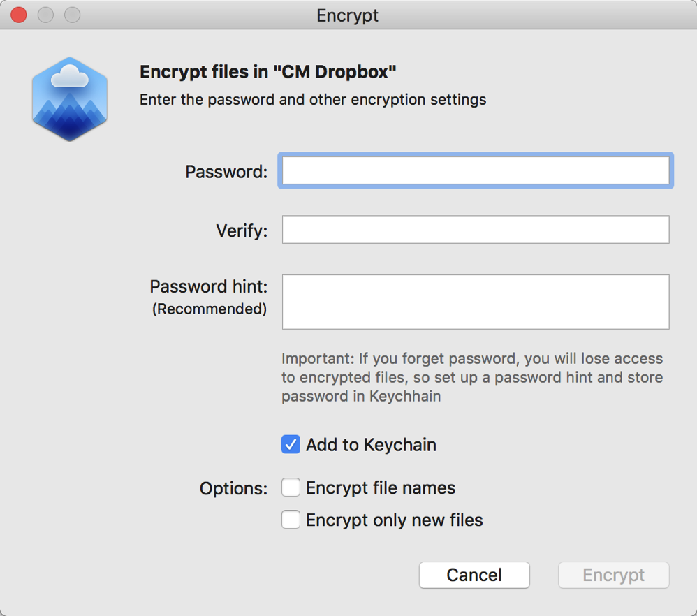Image resolution: width=697 pixels, height=616 pixels.
Task: Tick the Encrypt only new files checkbox
Action: [291, 520]
